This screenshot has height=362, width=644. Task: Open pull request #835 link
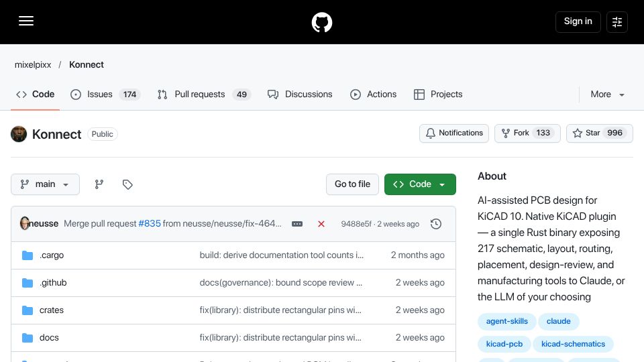click(x=150, y=224)
